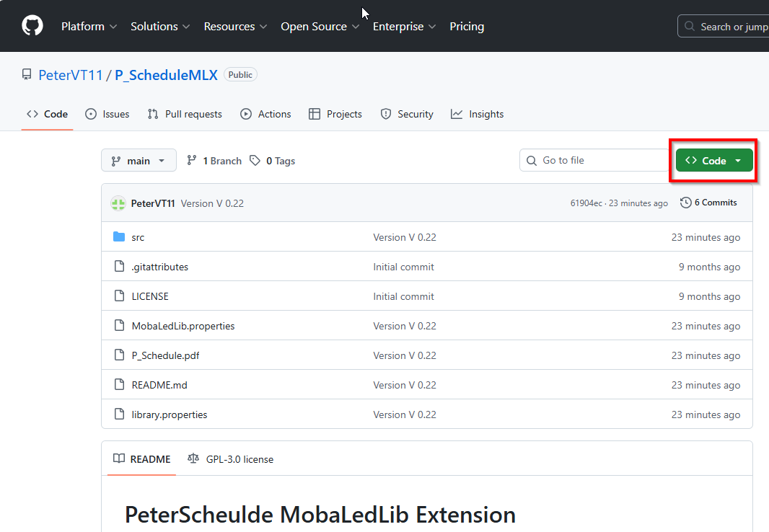Go to the Insights tab
This screenshot has height=532, width=769.
(x=478, y=114)
